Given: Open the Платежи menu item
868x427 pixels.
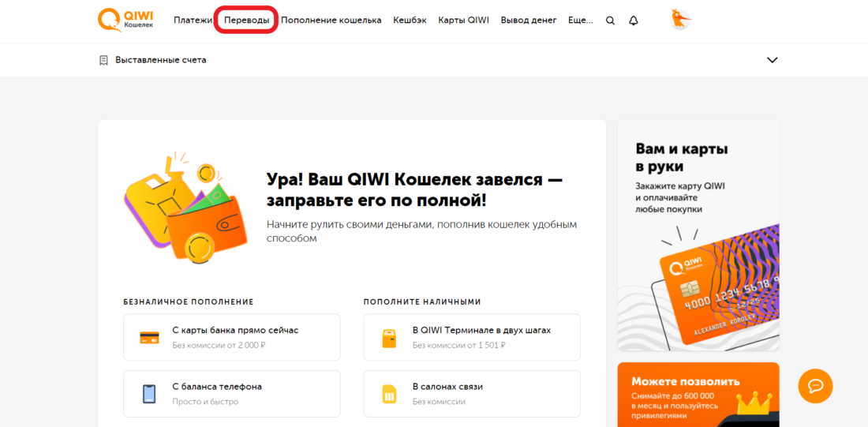Looking at the screenshot, I should click(193, 21).
